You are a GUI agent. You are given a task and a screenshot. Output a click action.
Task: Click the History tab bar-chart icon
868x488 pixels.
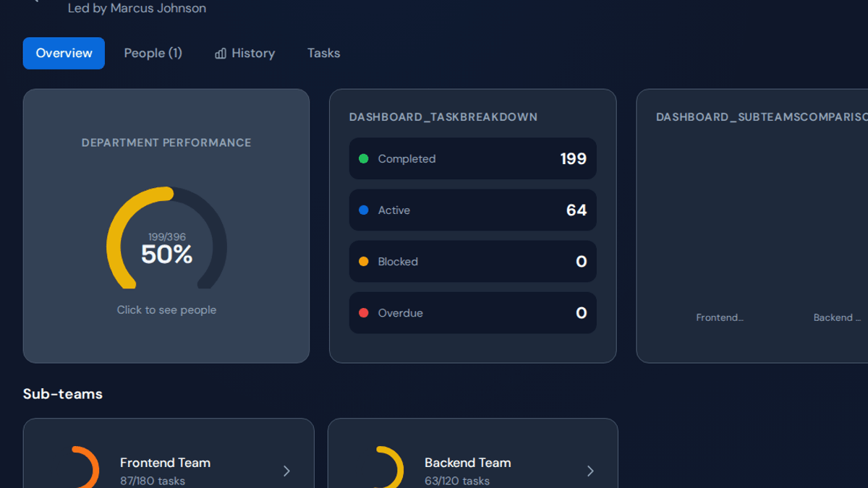point(221,53)
